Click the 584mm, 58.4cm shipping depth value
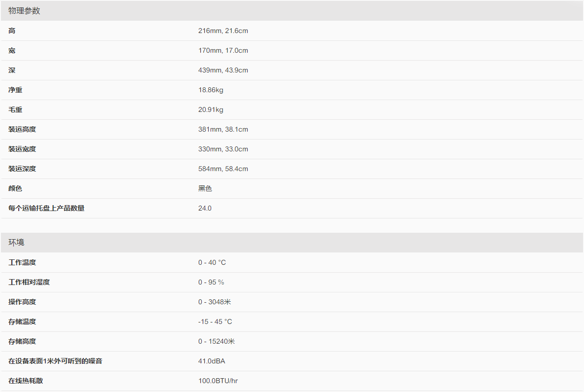The image size is (584, 392). (223, 169)
